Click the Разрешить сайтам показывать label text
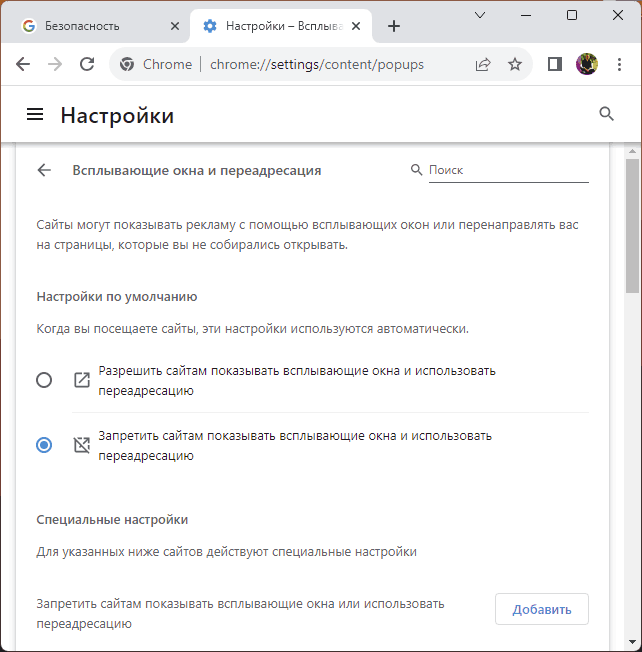 point(297,380)
